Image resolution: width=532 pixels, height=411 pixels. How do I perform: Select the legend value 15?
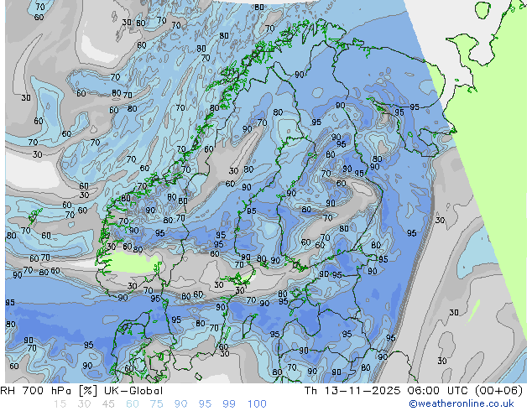(60, 404)
